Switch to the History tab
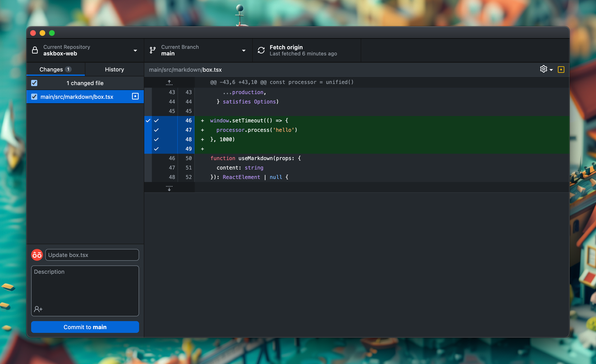This screenshot has width=596, height=364. click(114, 69)
